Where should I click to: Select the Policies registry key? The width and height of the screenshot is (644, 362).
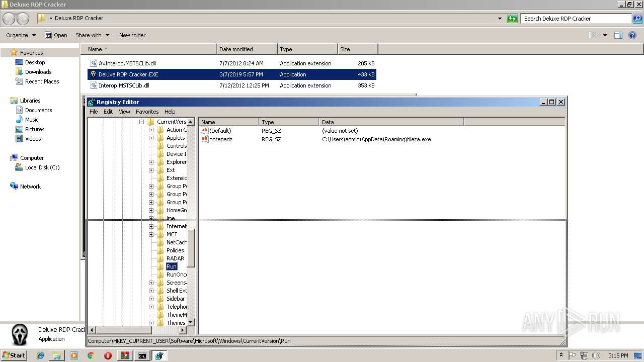(x=175, y=250)
